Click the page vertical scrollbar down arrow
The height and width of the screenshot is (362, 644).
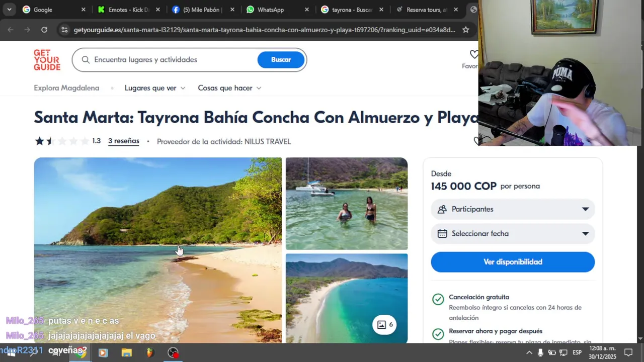click(x=640, y=339)
